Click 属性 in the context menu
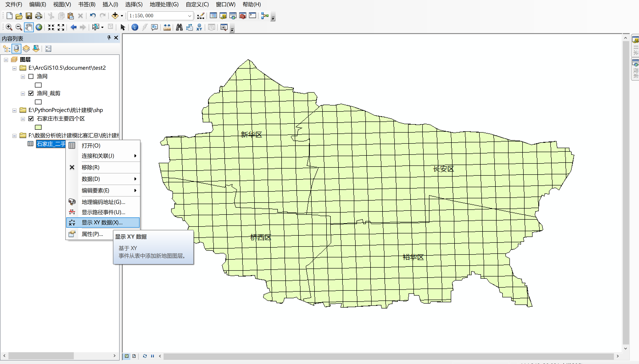The width and height of the screenshot is (639, 364). coord(92,234)
